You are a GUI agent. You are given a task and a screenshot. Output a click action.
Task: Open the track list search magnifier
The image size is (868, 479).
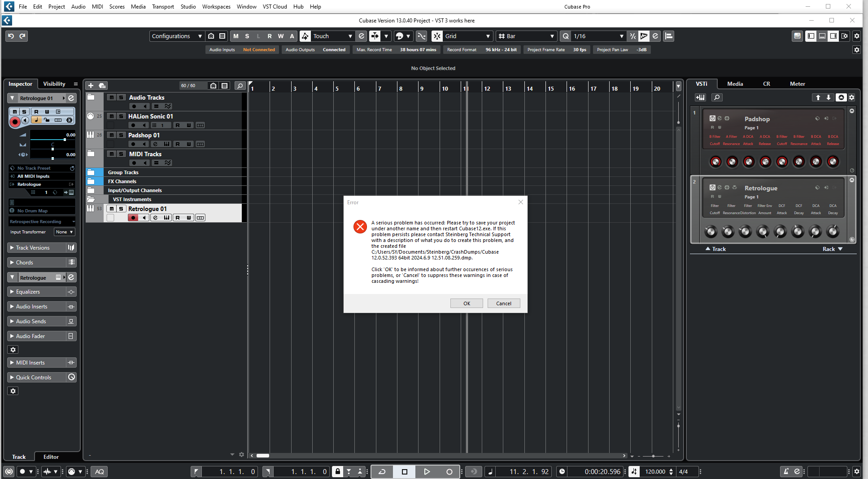[240, 85]
